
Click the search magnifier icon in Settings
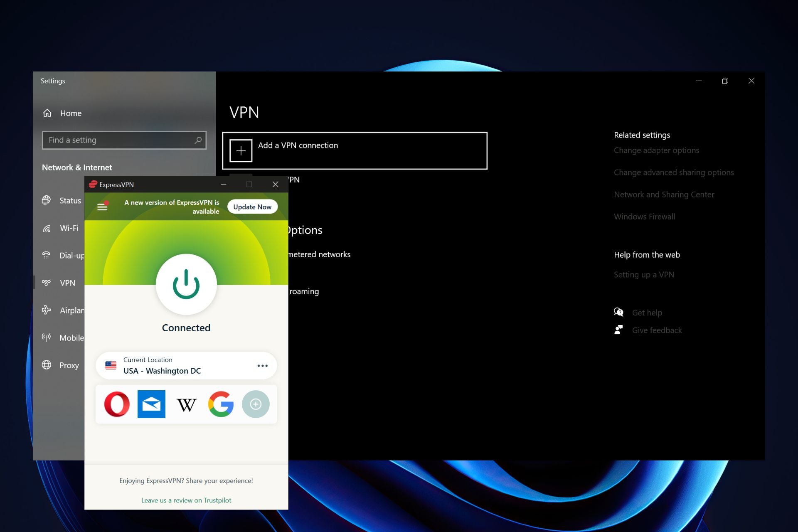[198, 140]
